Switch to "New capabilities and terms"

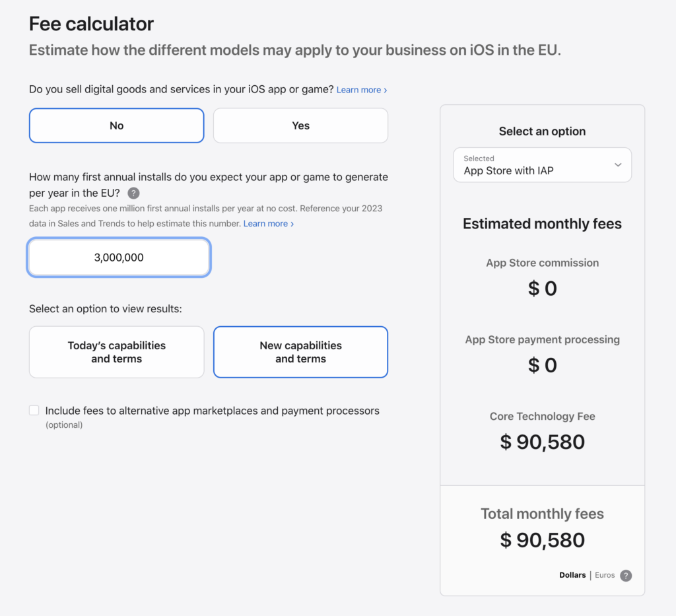tap(300, 351)
